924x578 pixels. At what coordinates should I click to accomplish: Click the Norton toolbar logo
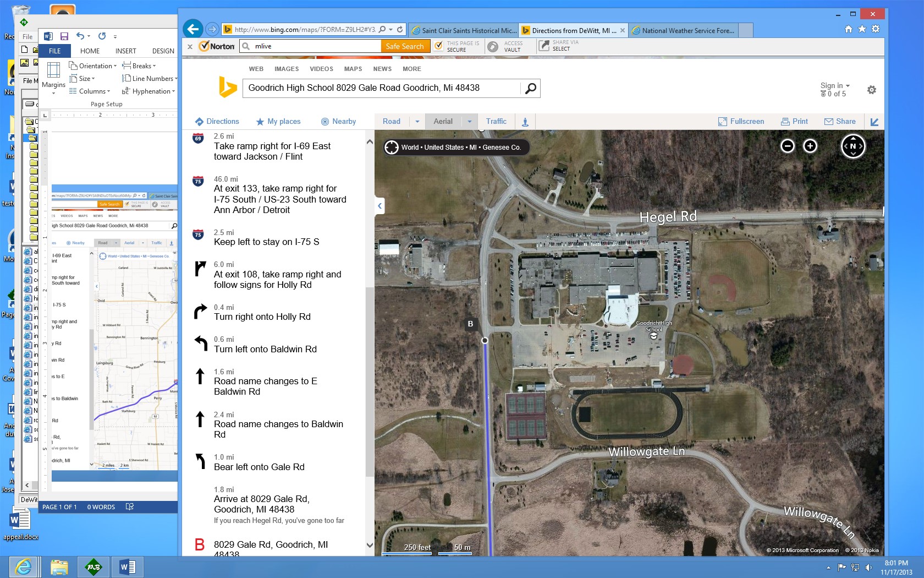pyautogui.click(x=217, y=46)
